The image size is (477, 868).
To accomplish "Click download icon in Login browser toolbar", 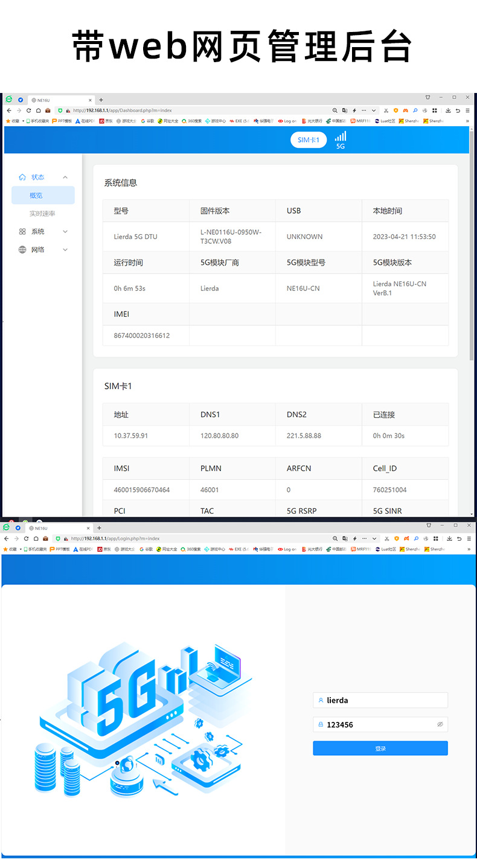I will (x=449, y=538).
